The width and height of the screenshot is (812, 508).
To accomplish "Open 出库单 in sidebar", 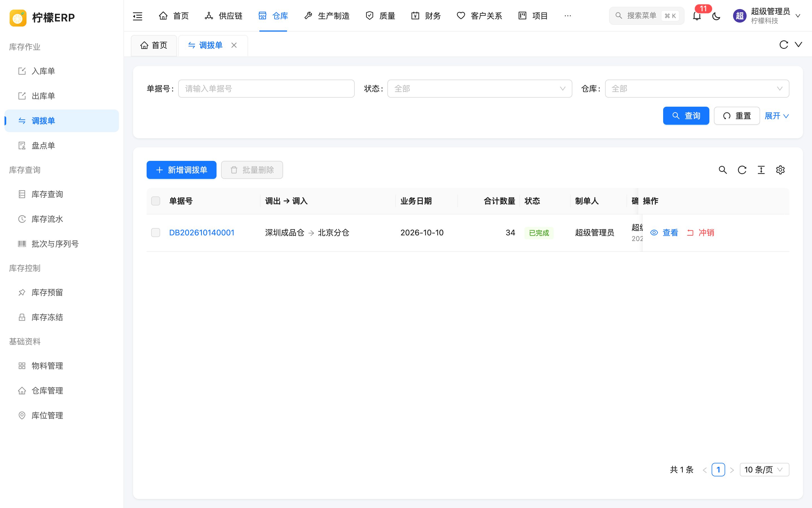I will [x=62, y=96].
